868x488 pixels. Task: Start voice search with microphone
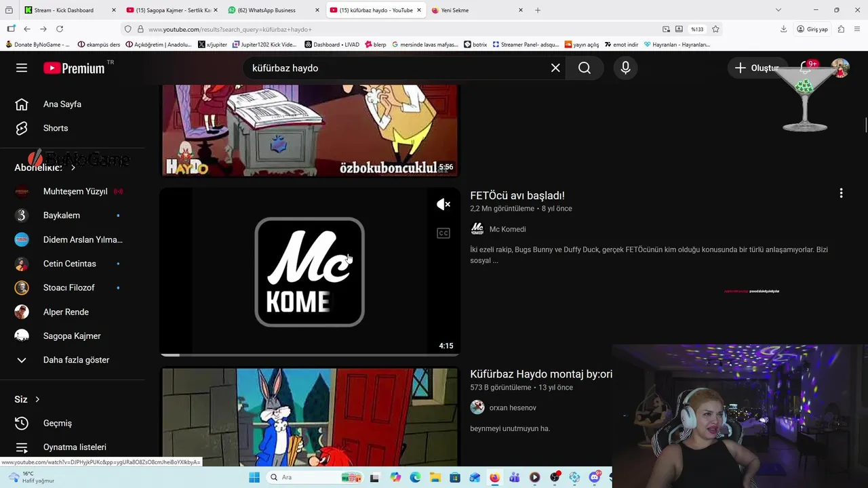pyautogui.click(x=625, y=68)
